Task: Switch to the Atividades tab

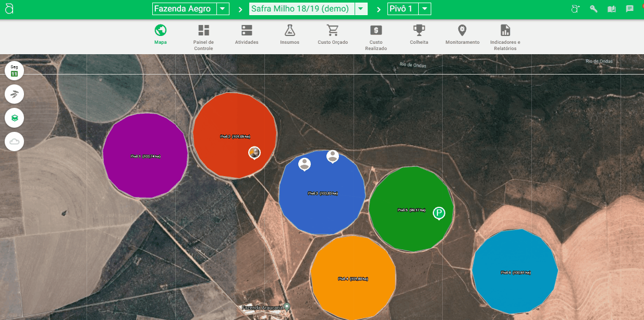Action: click(247, 34)
